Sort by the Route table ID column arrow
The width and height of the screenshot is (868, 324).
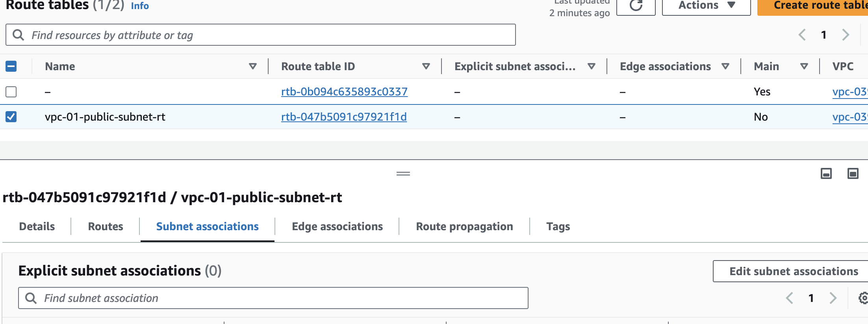pos(426,66)
